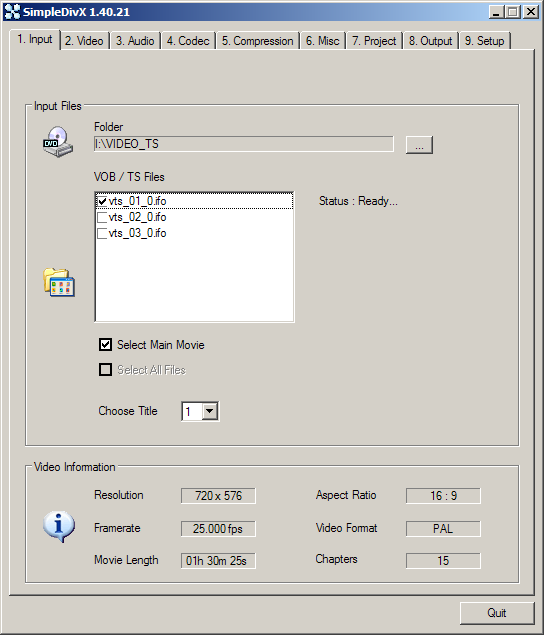Uncheck the vts_01_0.ifo checkbox
544x635 pixels.
coord(102,201)
